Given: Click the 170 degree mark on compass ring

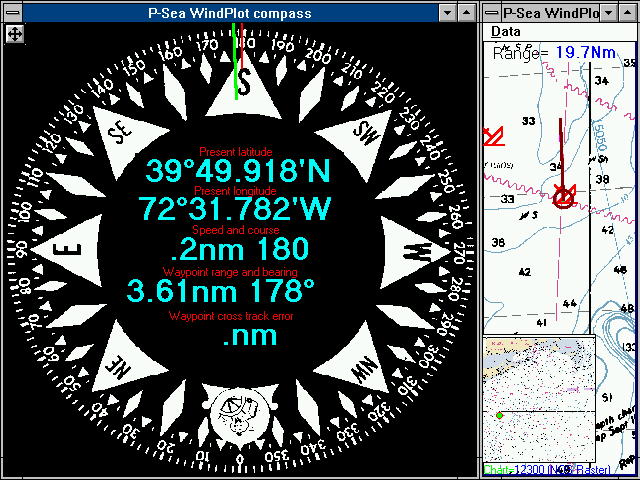Looking at the screenshot, I should tap(207, 46).
